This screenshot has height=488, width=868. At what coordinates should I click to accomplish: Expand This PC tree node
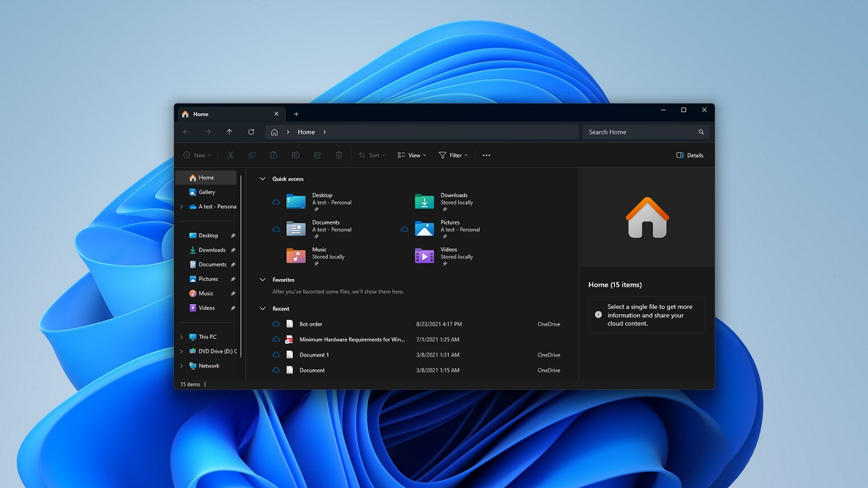tap(182, 337)
